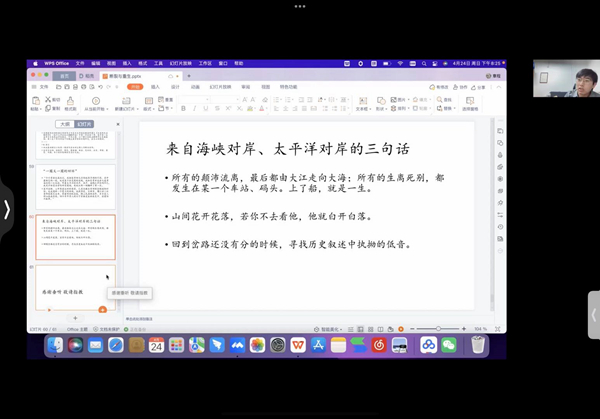Click the zoom slider in status bar
The width and height of the screenshot is (600, 419).
[x=438, y=328]
